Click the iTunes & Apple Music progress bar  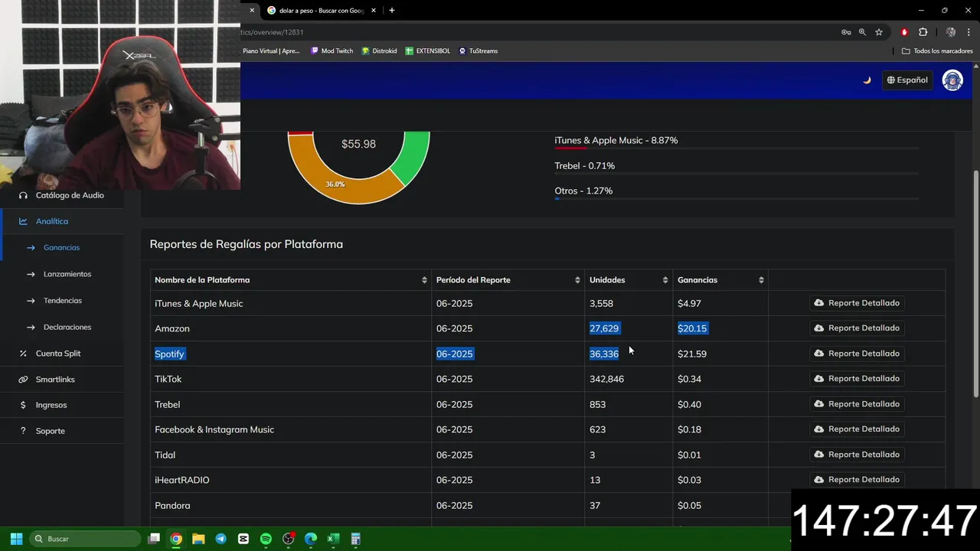pos(737,148)
